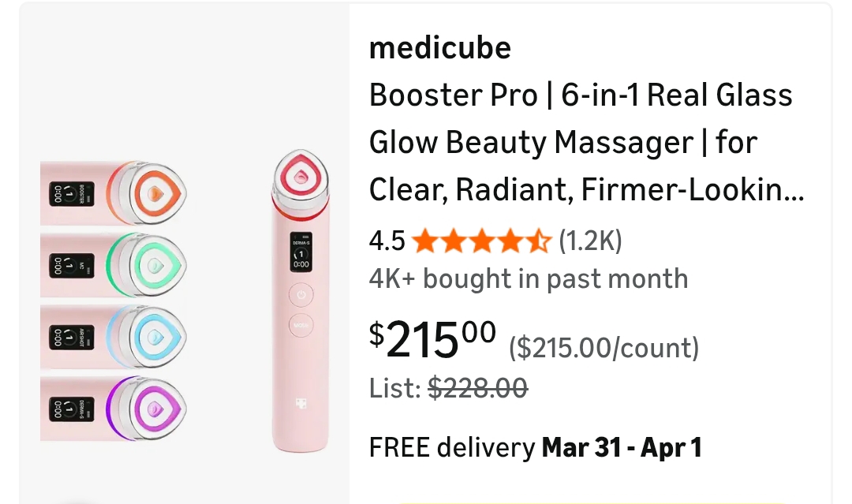Click the $215 price
This screenshot has height=504, width=852.
(433, 338)
